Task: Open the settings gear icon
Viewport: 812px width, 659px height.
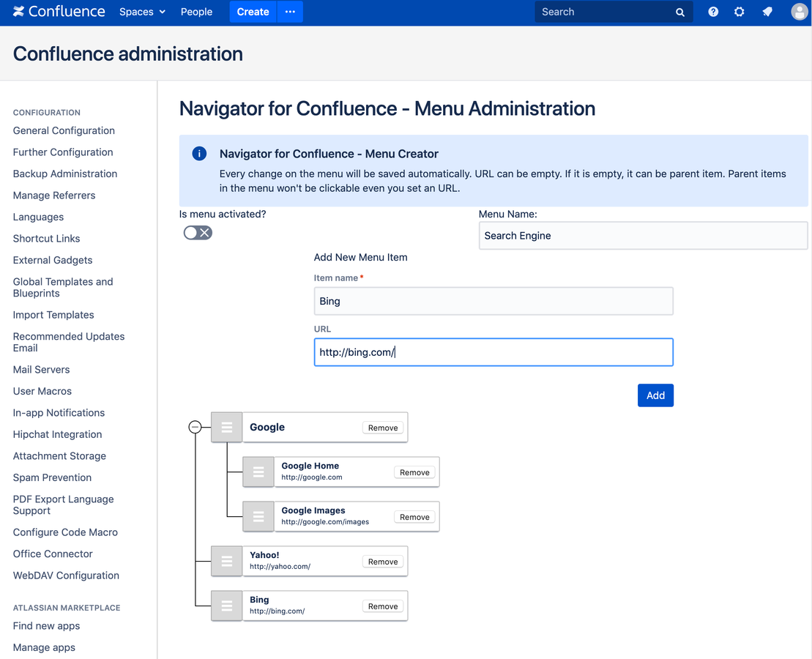Action: coord(740,12)
